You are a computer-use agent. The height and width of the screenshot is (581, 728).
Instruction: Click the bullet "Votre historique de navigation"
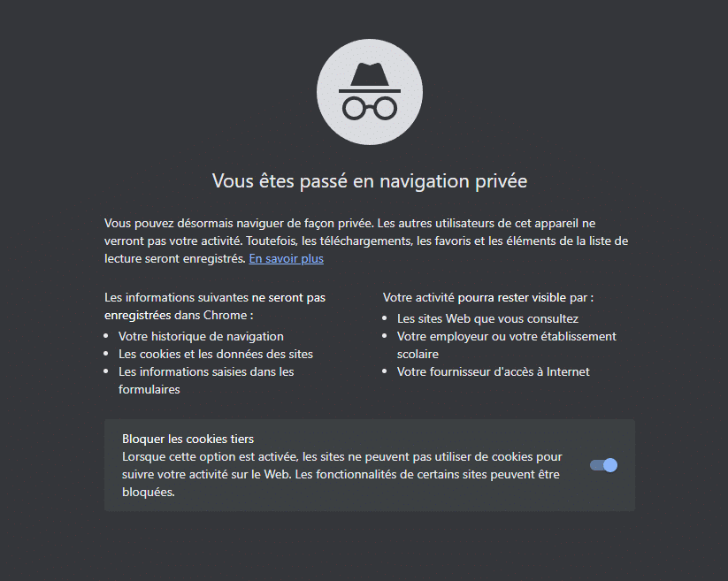[x=201, y=336]
